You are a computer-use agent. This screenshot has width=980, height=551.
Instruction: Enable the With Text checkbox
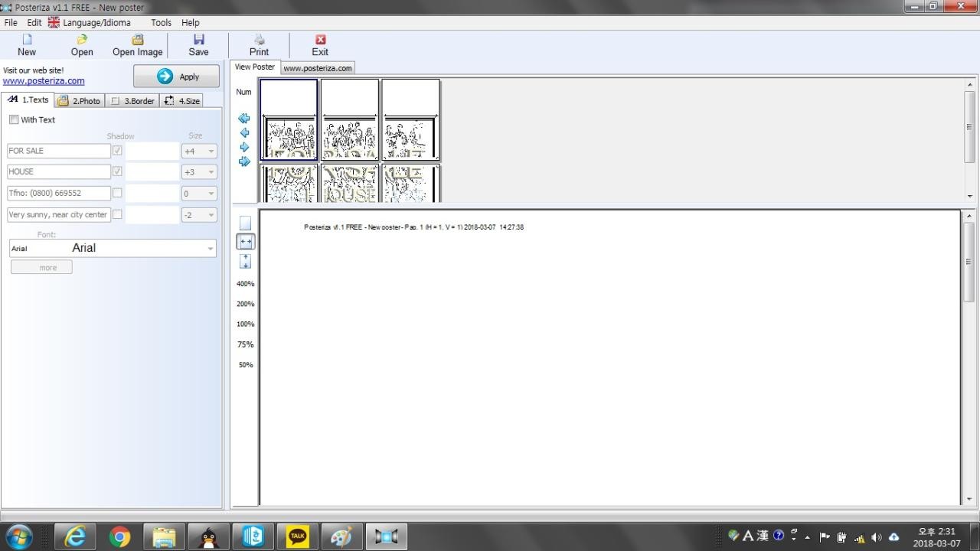pos(14,120)
